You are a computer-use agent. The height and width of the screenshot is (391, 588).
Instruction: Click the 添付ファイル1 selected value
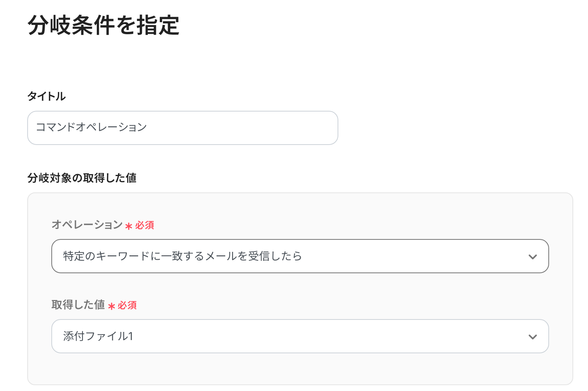point(98,336)
